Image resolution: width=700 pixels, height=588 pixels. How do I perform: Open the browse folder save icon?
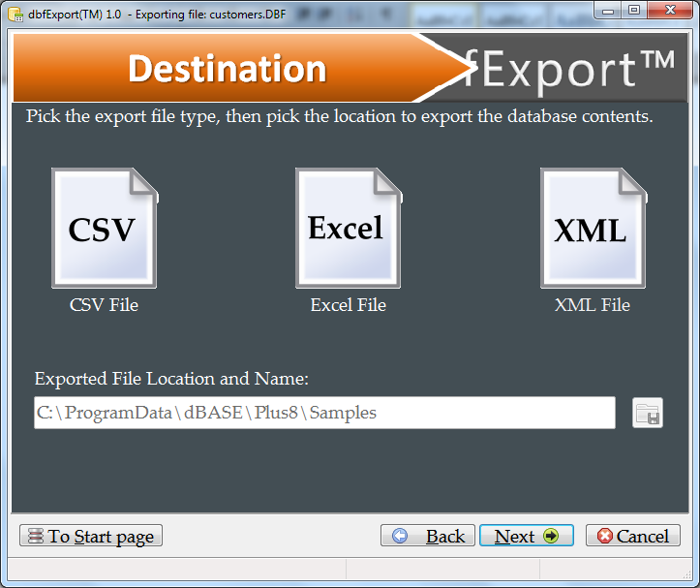pos(648,413)
